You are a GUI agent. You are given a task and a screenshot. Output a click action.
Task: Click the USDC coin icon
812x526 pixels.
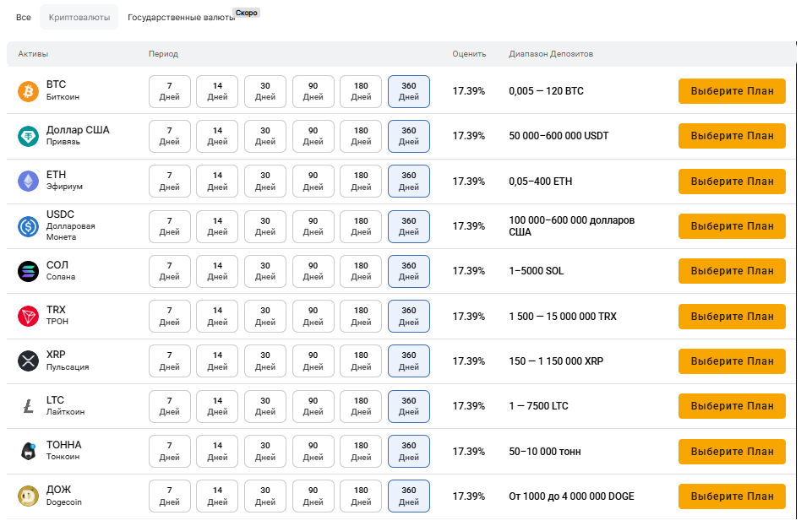pyautogui.click(x=29, y=226)
